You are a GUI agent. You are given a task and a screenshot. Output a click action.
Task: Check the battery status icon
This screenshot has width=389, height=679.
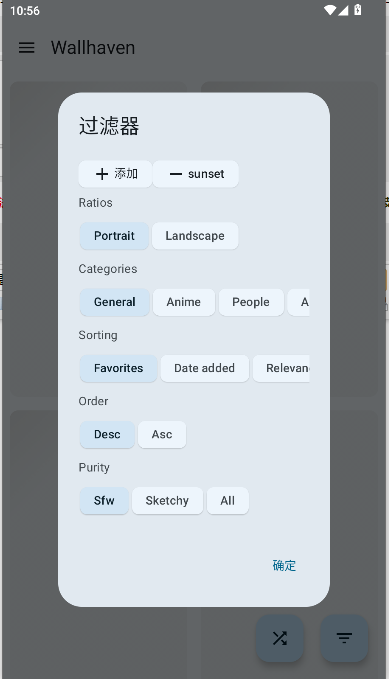[x=358, y=10]
